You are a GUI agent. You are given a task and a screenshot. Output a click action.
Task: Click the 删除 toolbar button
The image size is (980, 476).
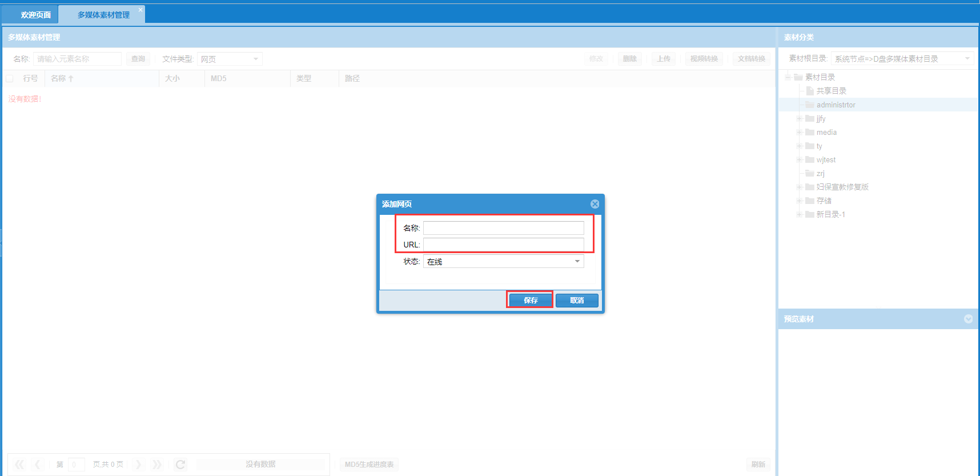630,59
